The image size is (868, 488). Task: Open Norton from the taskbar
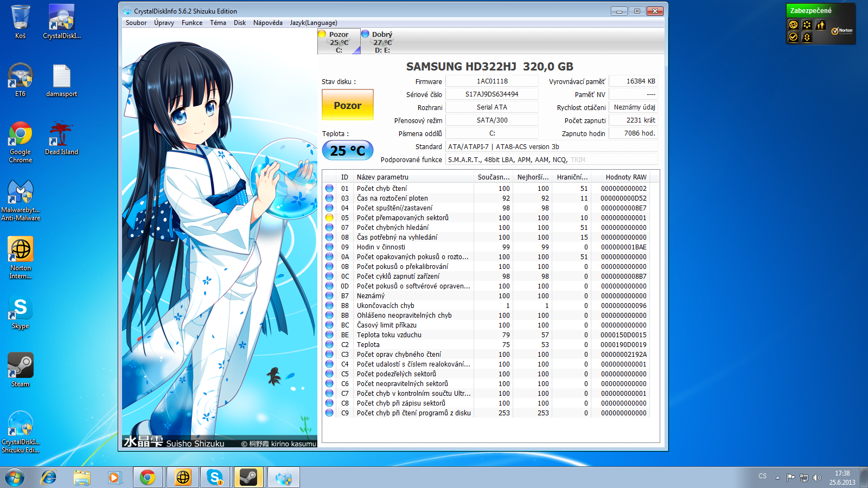pyautogui.click(x=183, y=478)
